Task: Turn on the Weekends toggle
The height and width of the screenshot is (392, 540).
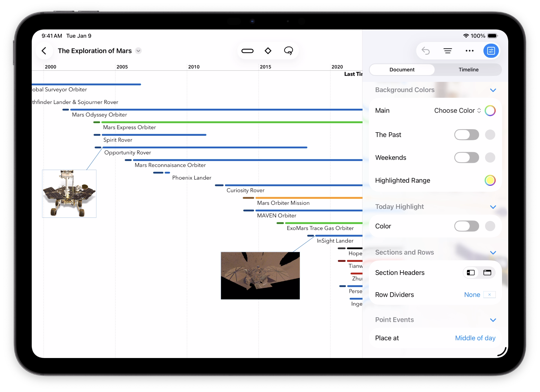Action: click(466, 158)
